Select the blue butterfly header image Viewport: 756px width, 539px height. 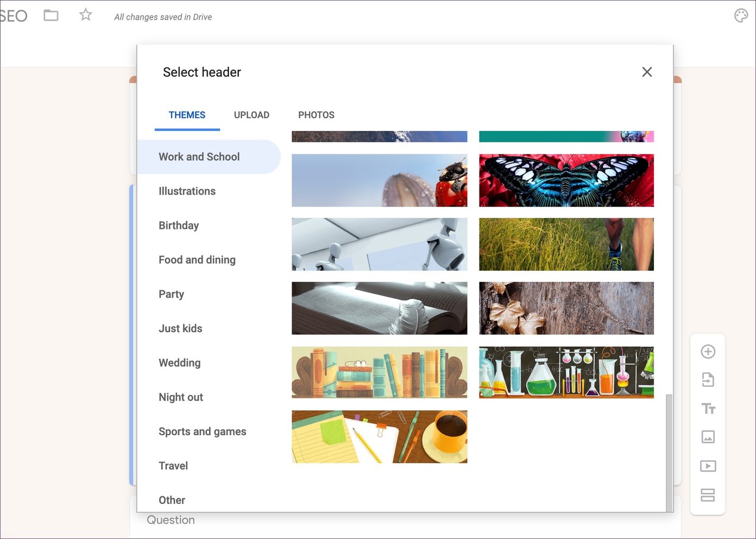pos(566,180)
